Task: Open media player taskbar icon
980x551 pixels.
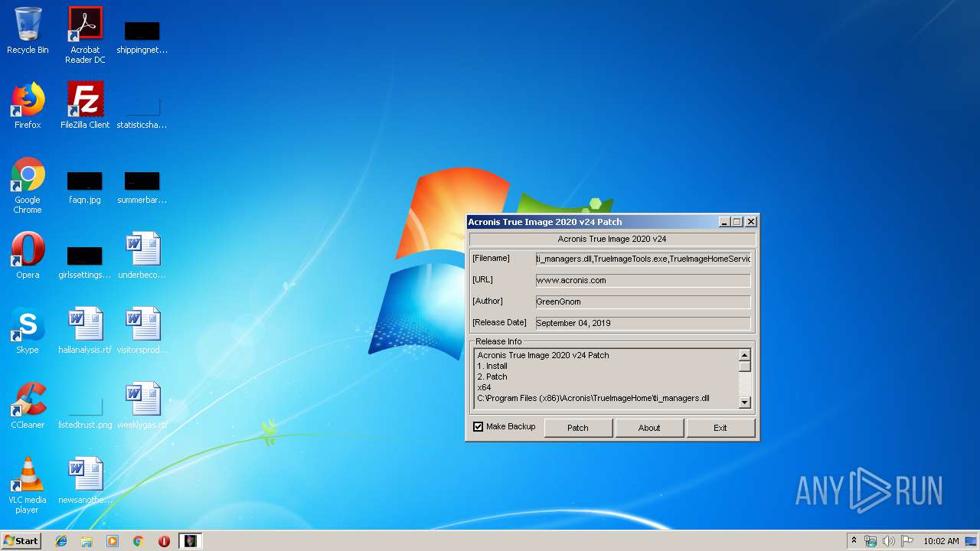Action: click(x=113, y=541)
